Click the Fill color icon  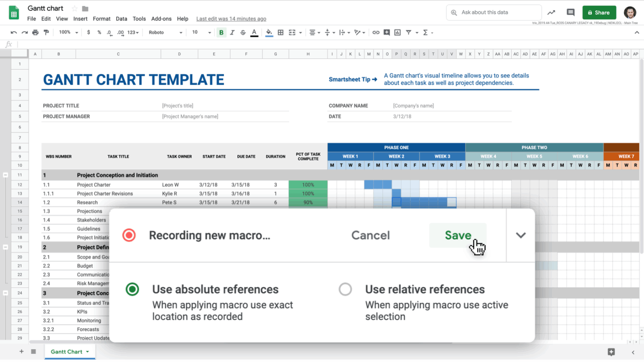click(x=269, y=32)
